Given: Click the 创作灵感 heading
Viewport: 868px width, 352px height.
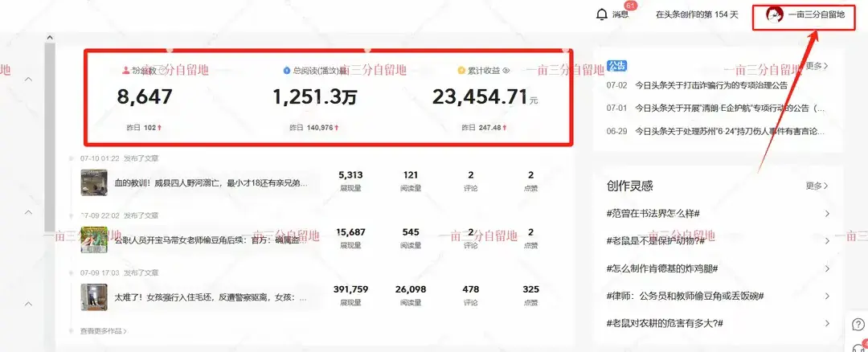Looking at the screenshot, I should [630, 186].
